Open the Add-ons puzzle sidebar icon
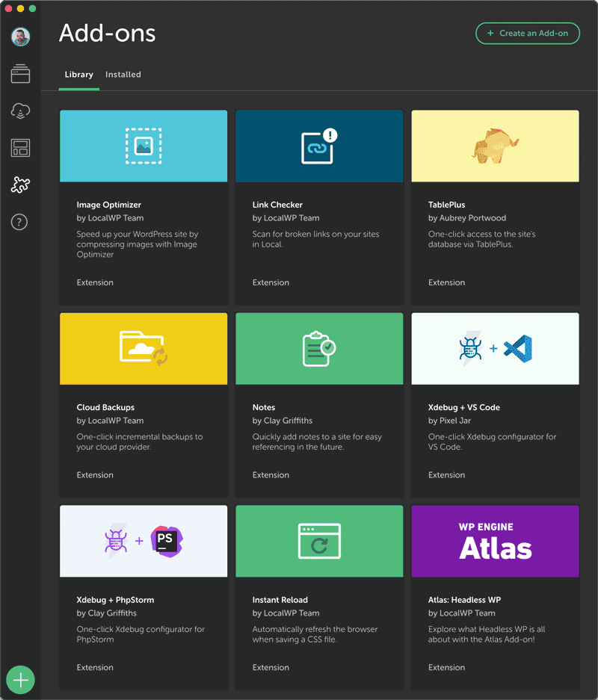Image resolution: width=598 pixels, height=700 pixels. click(20, 185)
